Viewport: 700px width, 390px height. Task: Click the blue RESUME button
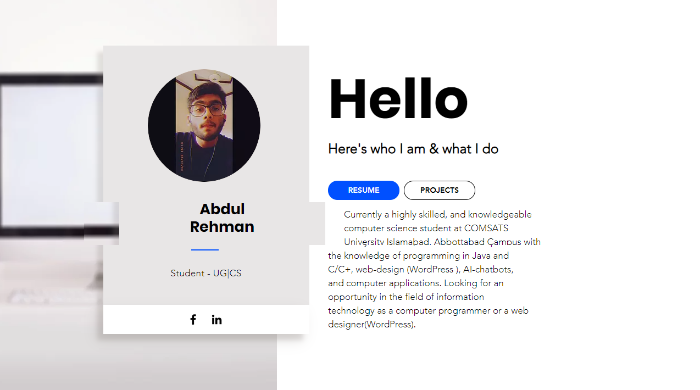point(363,190)
